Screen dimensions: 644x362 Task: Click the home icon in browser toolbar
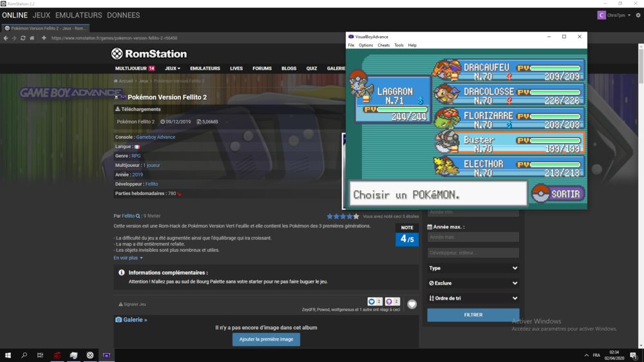[x=32, y=38]
